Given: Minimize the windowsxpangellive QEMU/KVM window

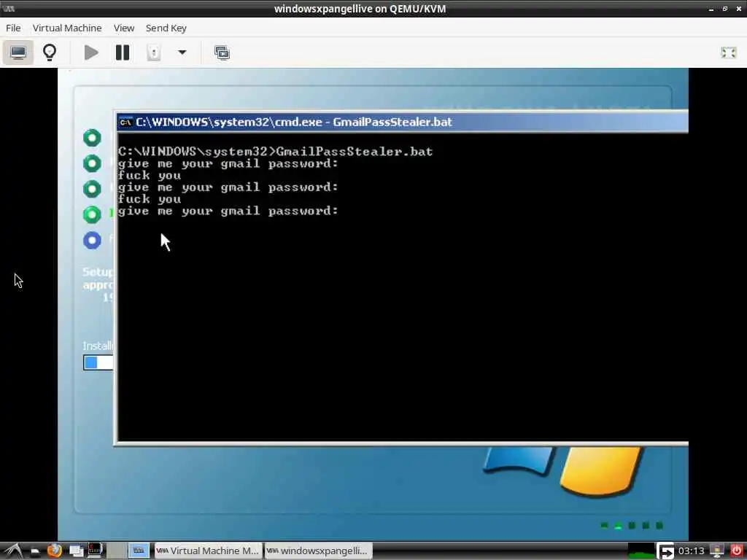Looking at the screenshot, I should pyautogui.click(x=711, y=9).
